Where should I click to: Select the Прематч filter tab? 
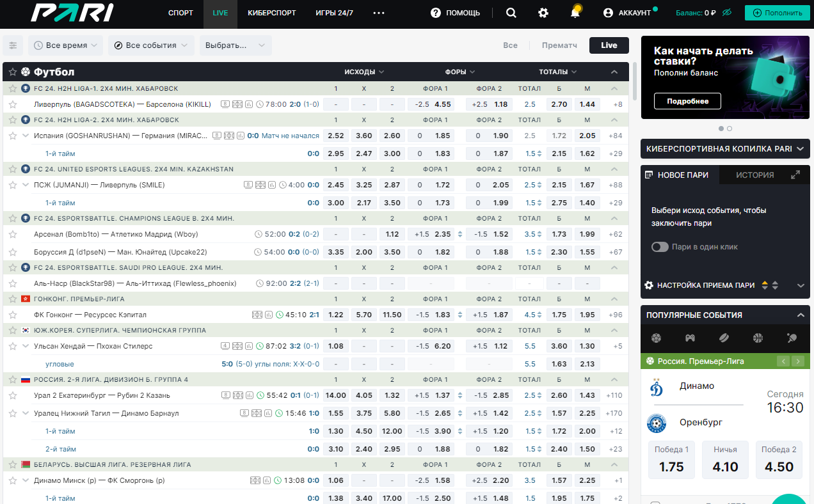coord(559,45)
